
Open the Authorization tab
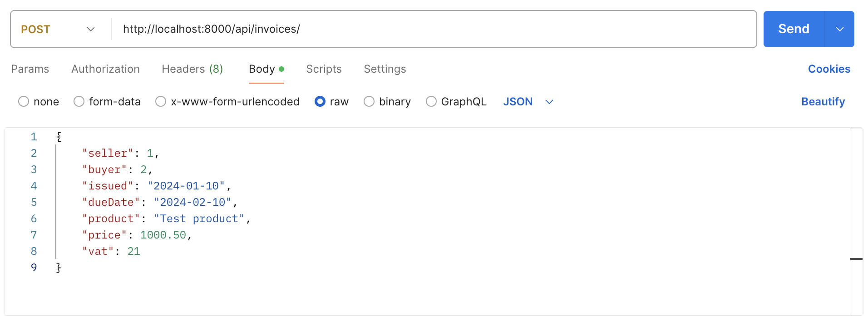[105, 69]
